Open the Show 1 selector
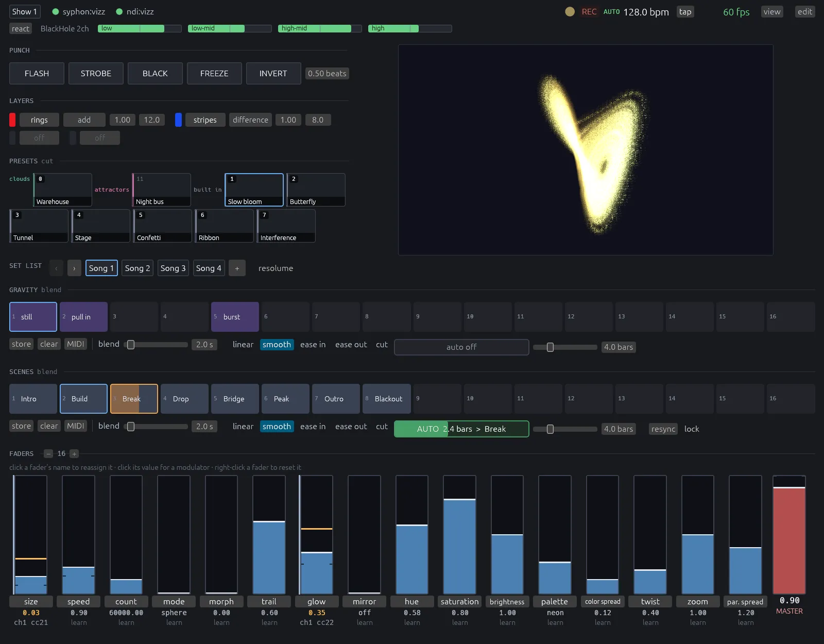This screenshot has height=644, width=824. pos(25,11)
